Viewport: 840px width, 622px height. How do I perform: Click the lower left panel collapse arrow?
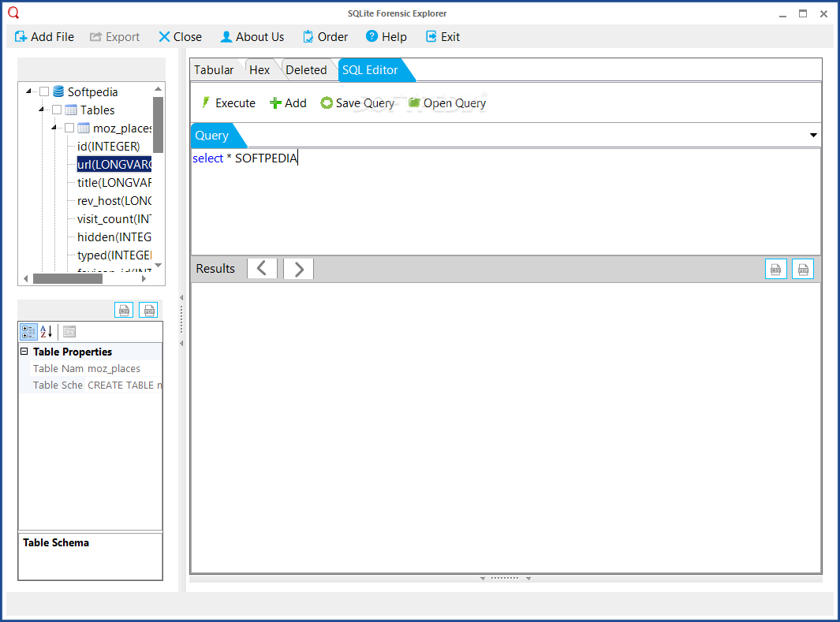pos(181,343)
